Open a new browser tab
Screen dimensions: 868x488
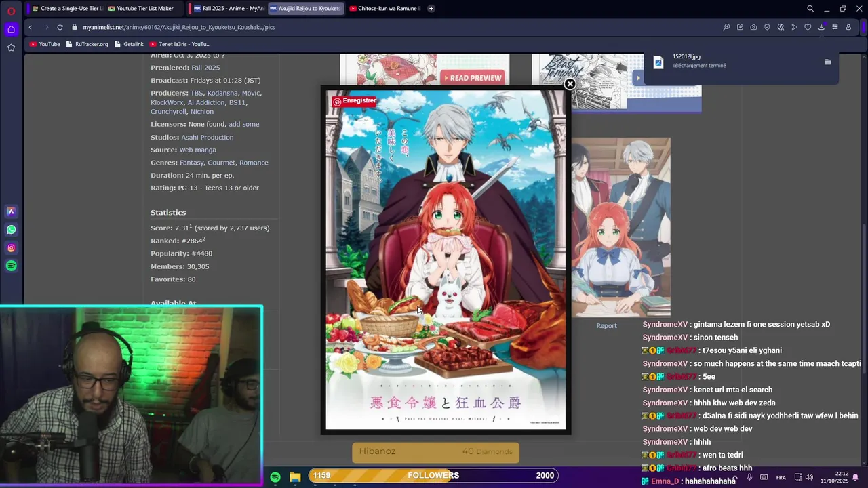click(x=431, y=9)
